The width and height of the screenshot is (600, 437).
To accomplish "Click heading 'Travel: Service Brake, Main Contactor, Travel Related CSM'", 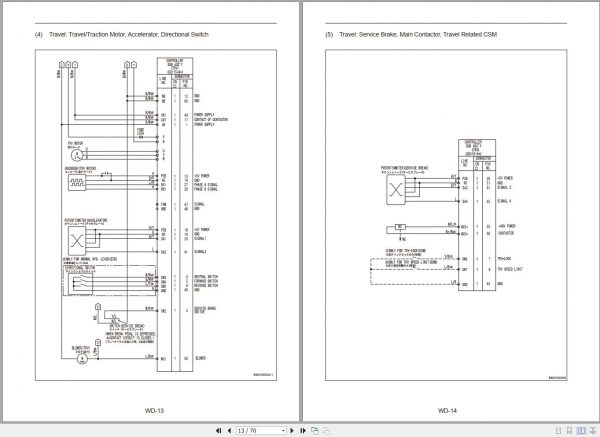I will tap(418, 34).
